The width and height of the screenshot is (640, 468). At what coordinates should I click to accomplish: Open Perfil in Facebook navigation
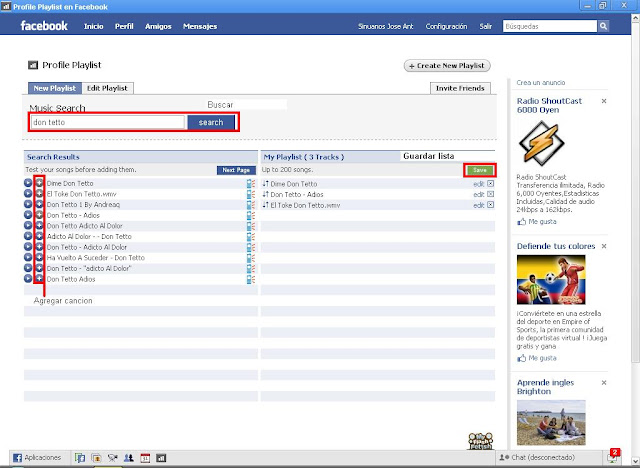(x=124, y=26)
